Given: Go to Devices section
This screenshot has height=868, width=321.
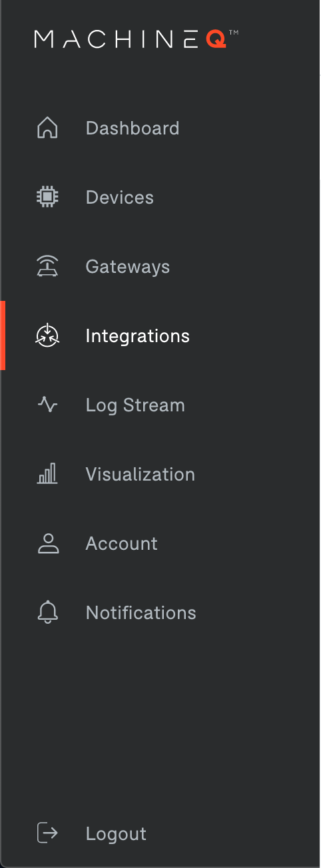Looking at the screenshot, I should (120, 197).
